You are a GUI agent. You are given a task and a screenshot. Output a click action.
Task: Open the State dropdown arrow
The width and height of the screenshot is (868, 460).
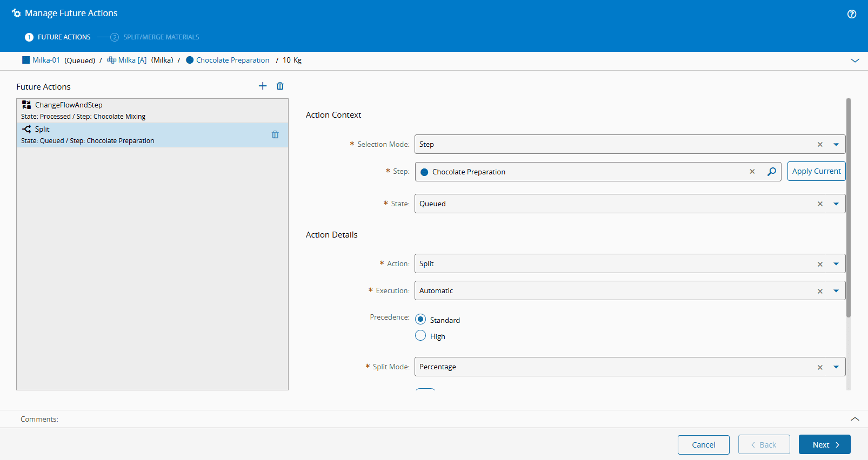836,204
